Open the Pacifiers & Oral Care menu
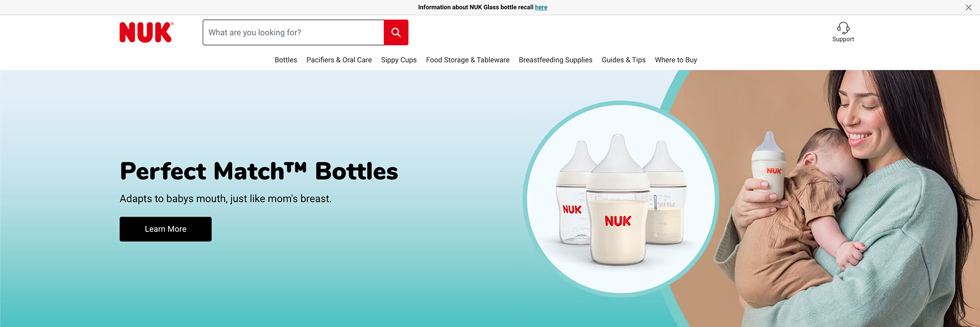This screenshot has height=327, width=980. [x=339, y=60]
